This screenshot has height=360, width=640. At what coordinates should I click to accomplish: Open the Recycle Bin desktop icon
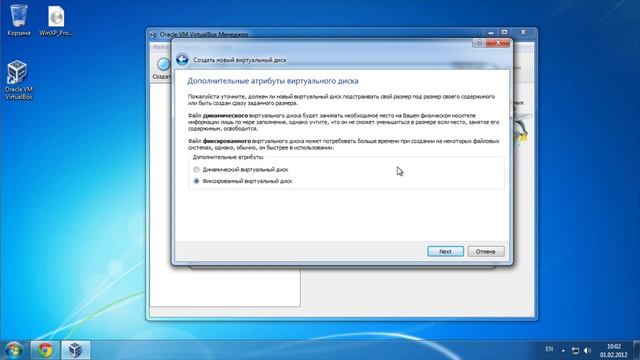[19, 20]
